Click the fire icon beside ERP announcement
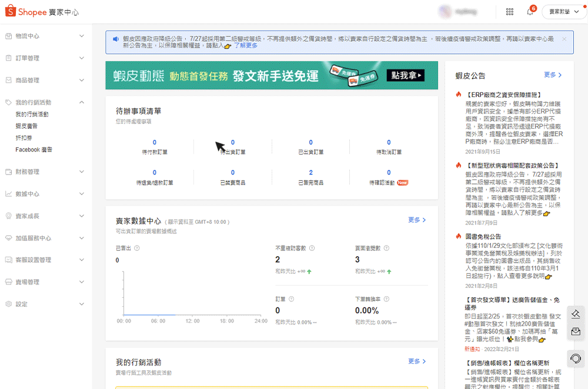The height and width of the screenshot is (389, 588). click(x=458, y=95)
